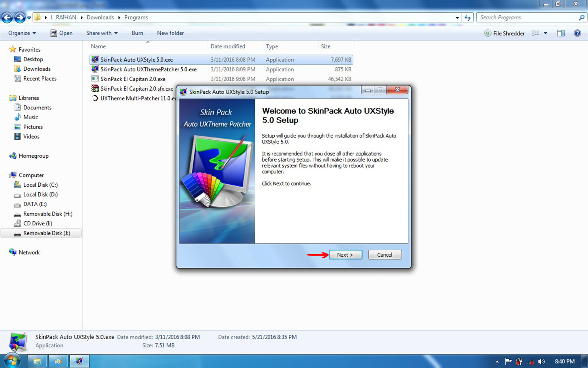Image resolution: width=588 pixels, height=368 pixels.
Task: Click L_RAIHAN in the address breadcrumb
Action: point(63,17)
